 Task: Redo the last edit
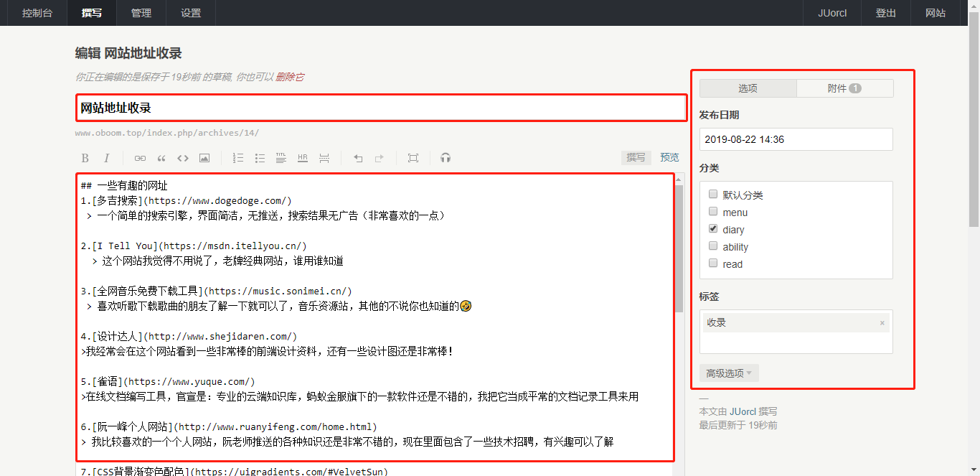coord(380,158)
